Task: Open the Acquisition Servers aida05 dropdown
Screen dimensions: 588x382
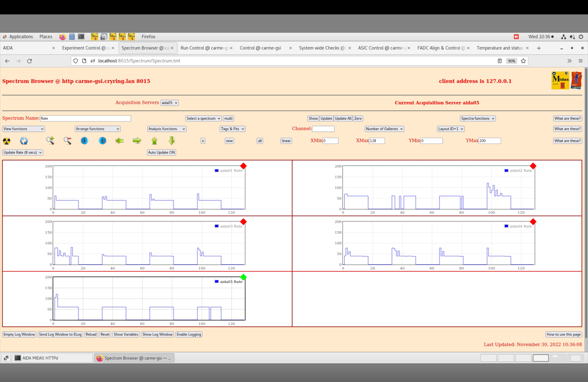Action: [170, 103]
